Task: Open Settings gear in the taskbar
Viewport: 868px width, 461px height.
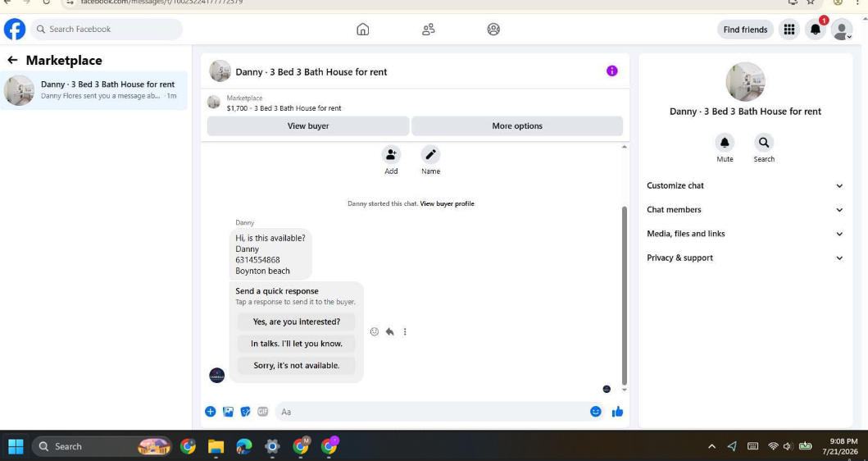Action: tap(272, 446)
